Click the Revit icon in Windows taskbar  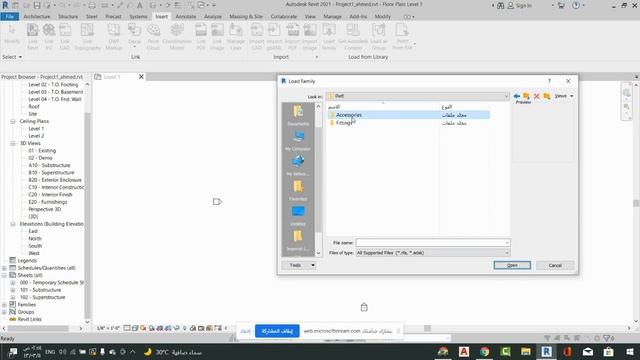[546, 352]
